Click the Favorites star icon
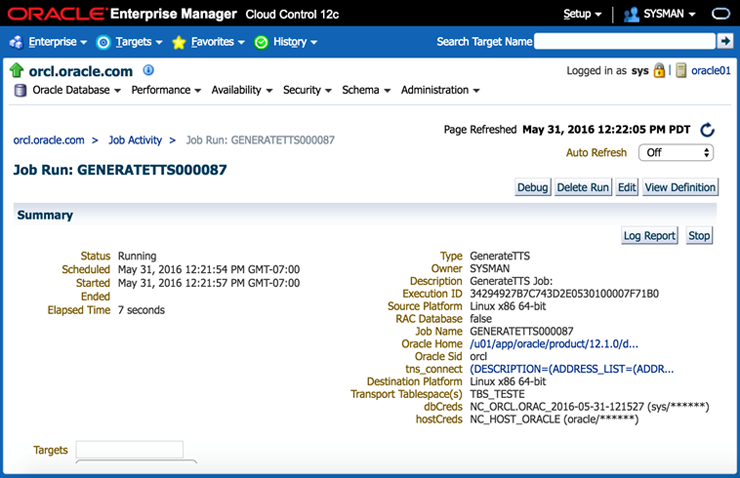The image size is (740, 478). coord(179,42)
